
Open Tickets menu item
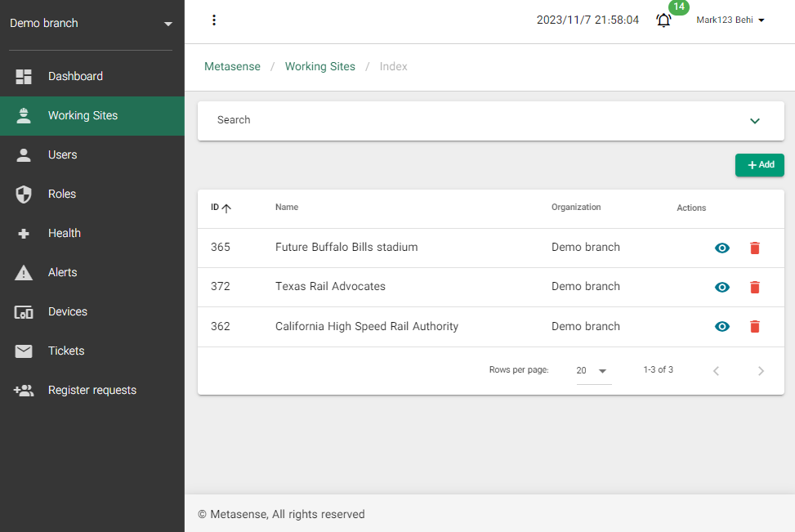(x=92, y=351)
